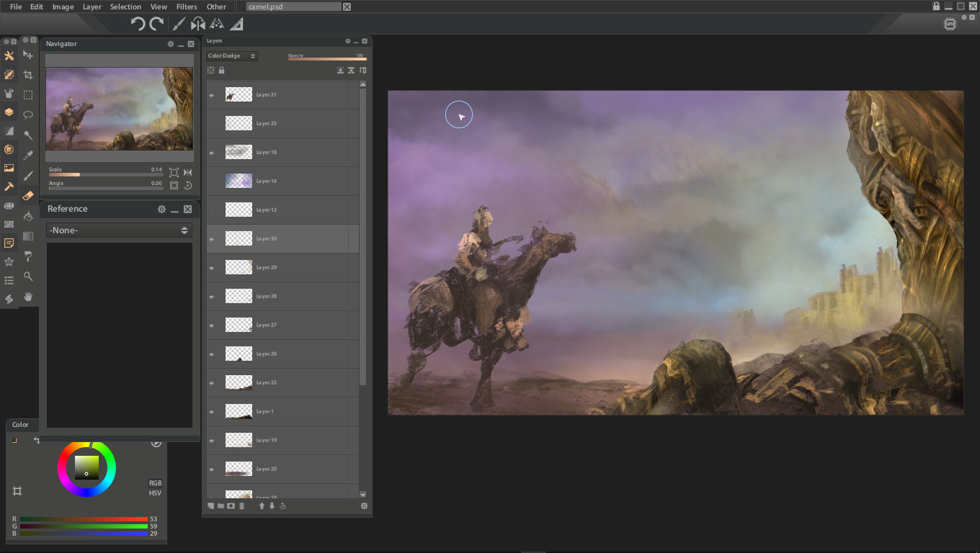The width and height of the screenshot is (980, 553).
Task: Select the Layer 22 thumbnail
Action: pos(239,382)
